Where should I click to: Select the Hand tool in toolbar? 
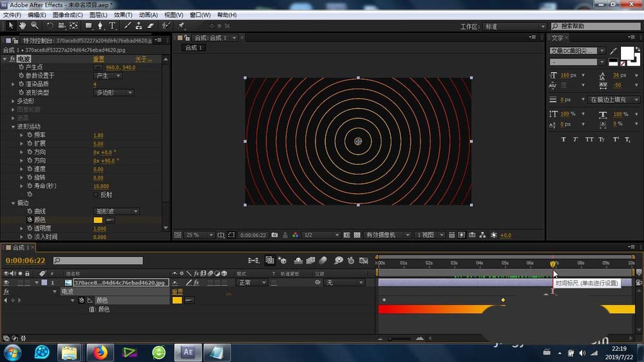click(23, 26)
